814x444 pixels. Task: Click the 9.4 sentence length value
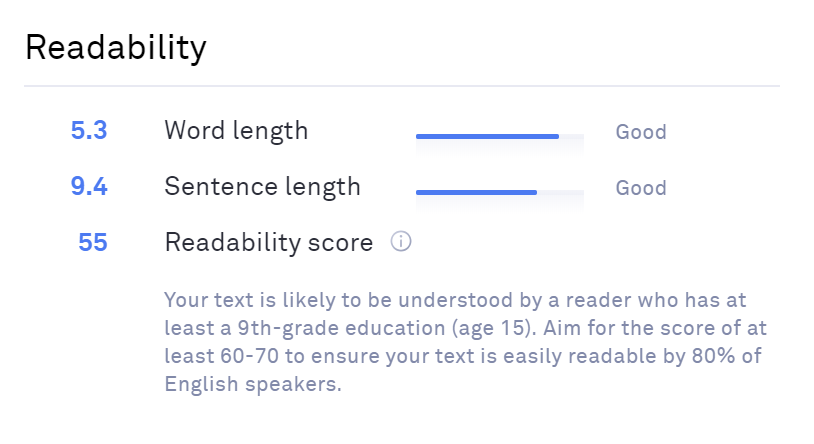click(x=89, y=186)
